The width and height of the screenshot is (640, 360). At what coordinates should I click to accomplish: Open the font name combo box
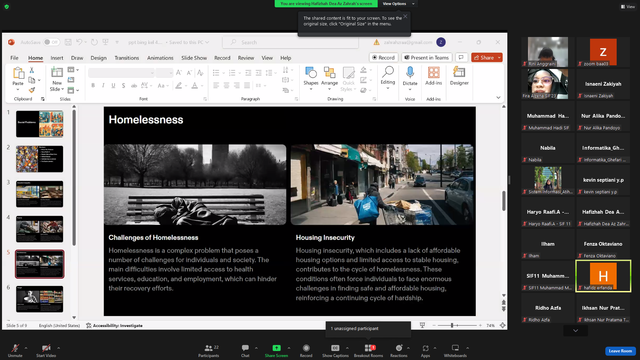[x=121, y=73]
